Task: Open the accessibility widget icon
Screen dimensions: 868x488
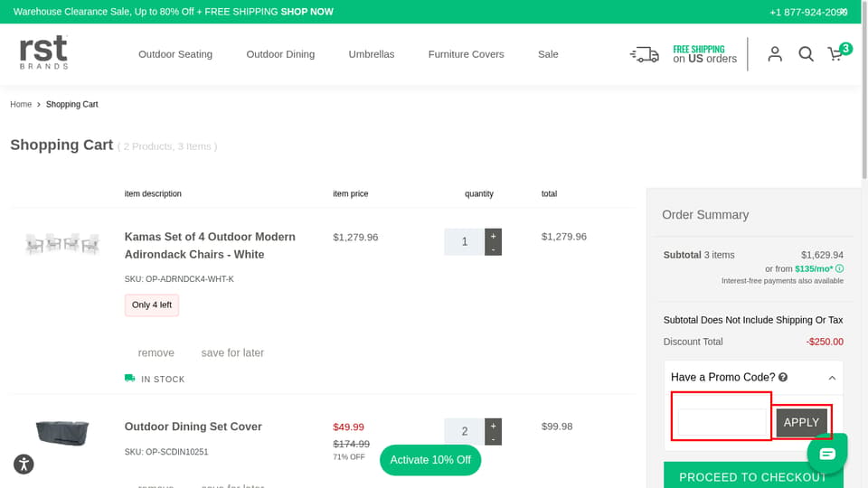Action: pyautogui.click(x=24, y=464)
